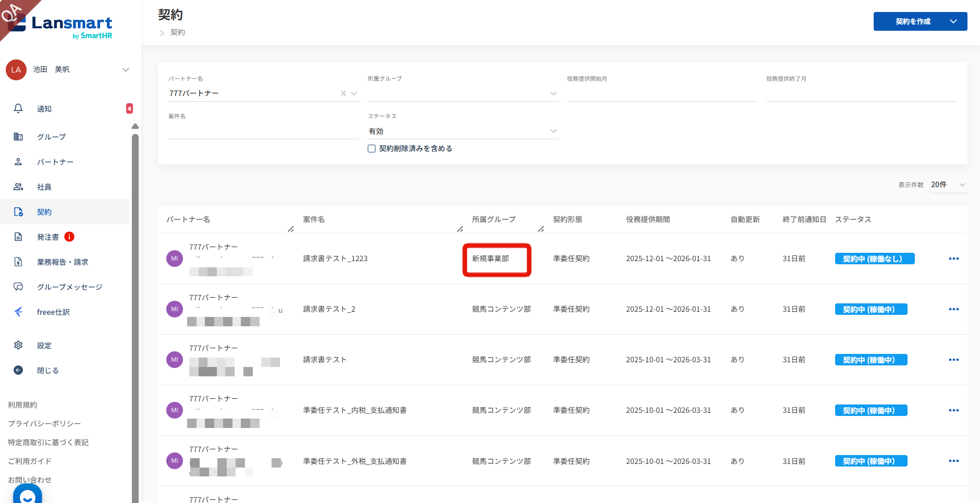Click the 契約 document icon in sidebar
This screenshot has height=503, width=980.
(x=18, y=212)
